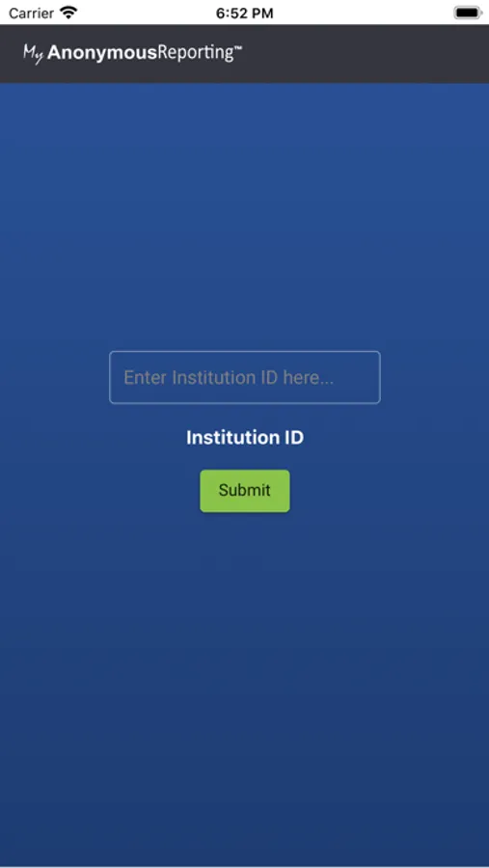Click the right edge of Institution ID input box

379,377
